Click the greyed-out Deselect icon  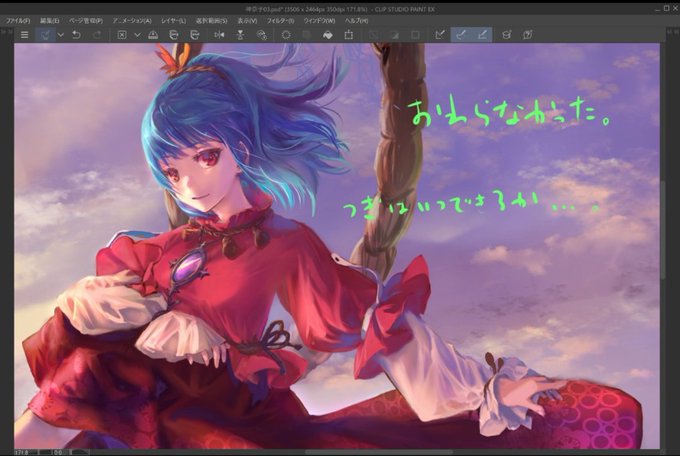(373, 35)
